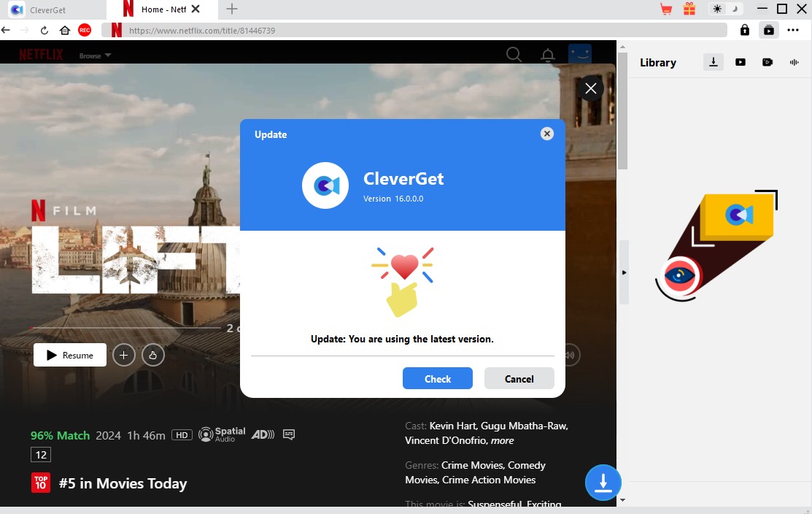
Task: Click the Spatial Audio badge
Action: point(223,434)
